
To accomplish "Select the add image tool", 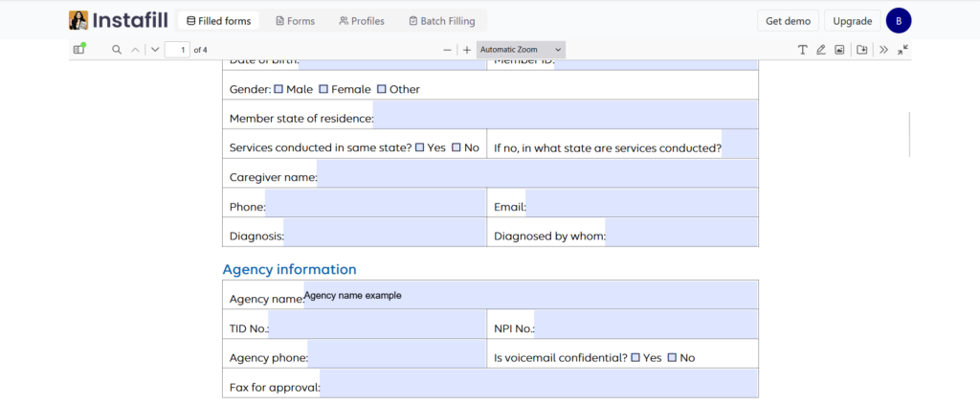I will click(839, 50).
